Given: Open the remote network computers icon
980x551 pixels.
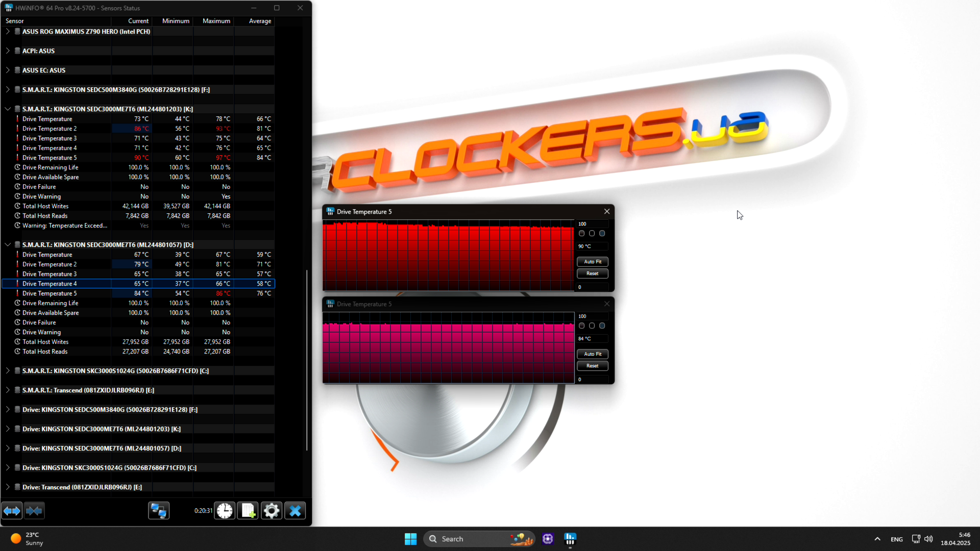Looking at the screenshot, I should pyautogui.click(x=158, y=511).
